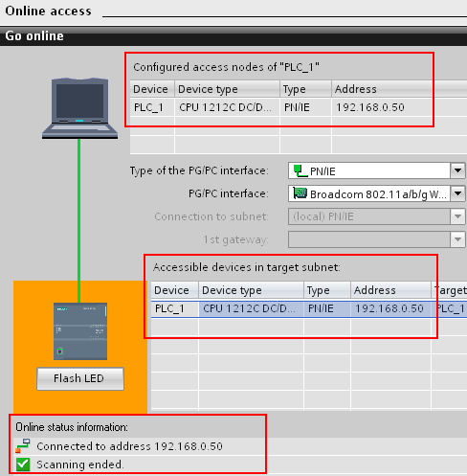Open the Connection to subnet dropdown

[457, 216]
